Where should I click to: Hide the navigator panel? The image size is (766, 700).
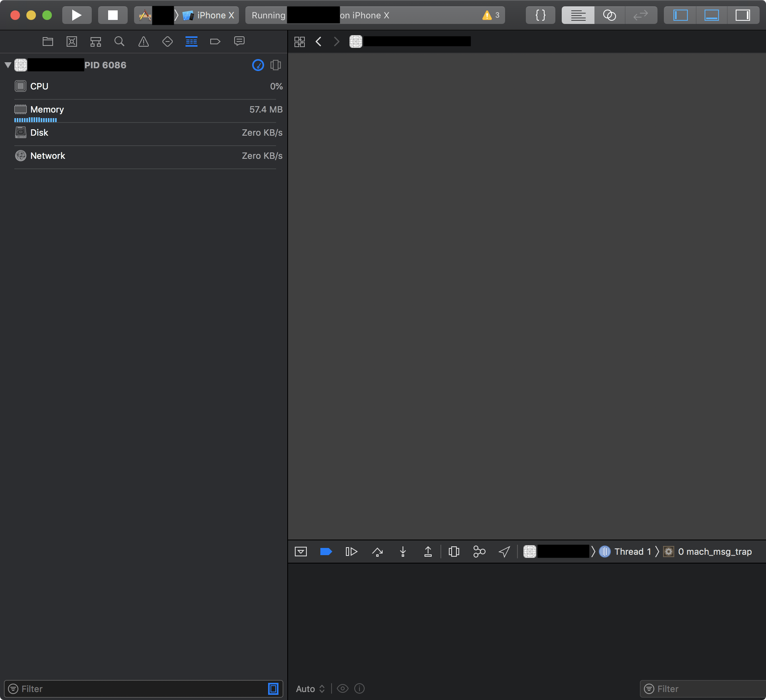point(680,15)
